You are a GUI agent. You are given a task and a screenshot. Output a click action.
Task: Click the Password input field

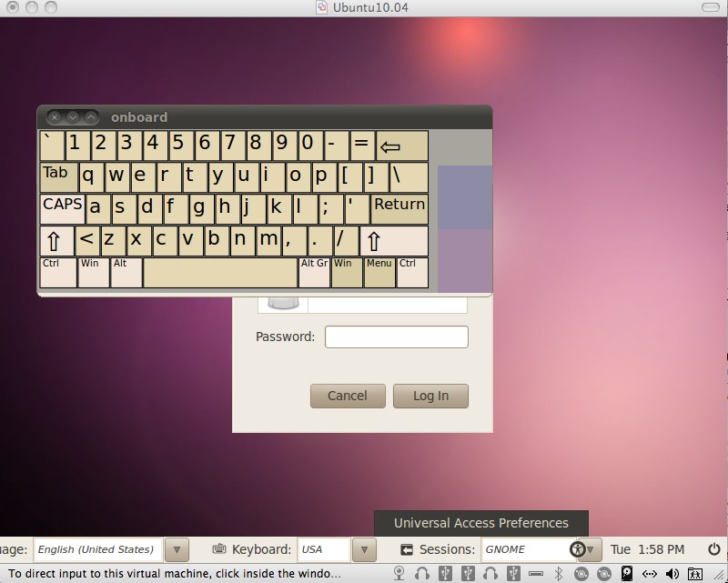(x=397, y=337)
